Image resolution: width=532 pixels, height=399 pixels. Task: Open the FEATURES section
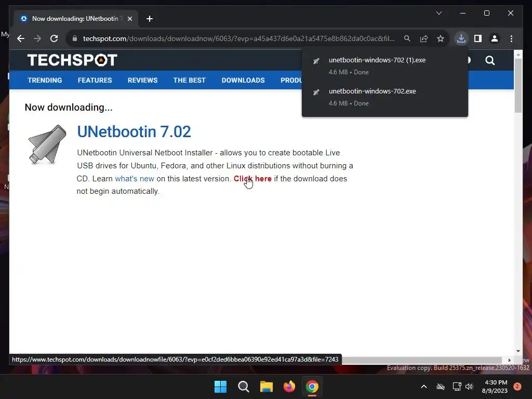pyautogui.click(x=95, y=81)
